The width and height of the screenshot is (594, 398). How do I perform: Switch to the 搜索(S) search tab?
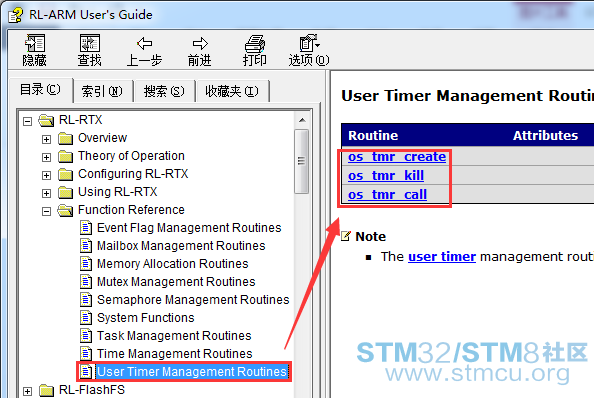164,91
